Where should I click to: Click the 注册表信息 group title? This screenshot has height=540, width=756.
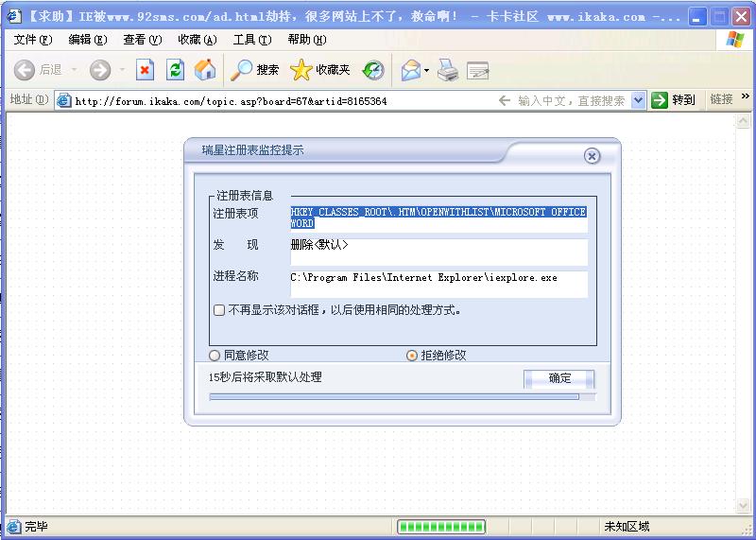(x=245, y=196)
